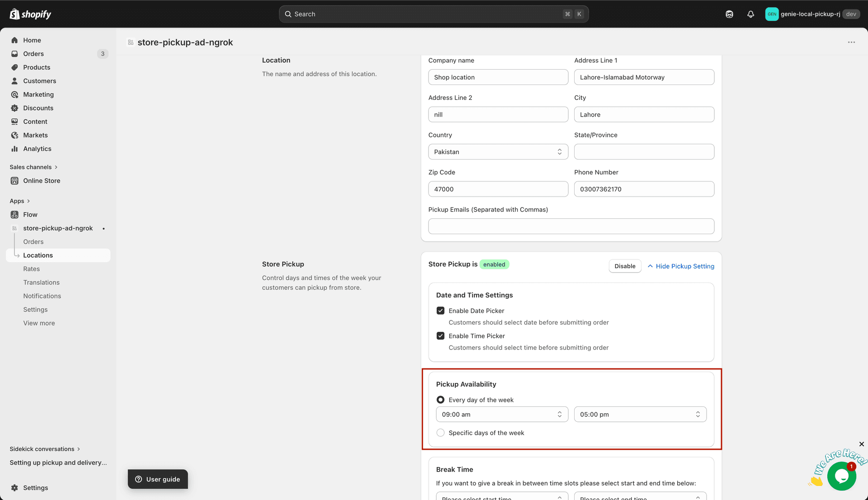Select the Flow app icon
Viewport: 868px width, 500px height.
click(x=15, y=214)
